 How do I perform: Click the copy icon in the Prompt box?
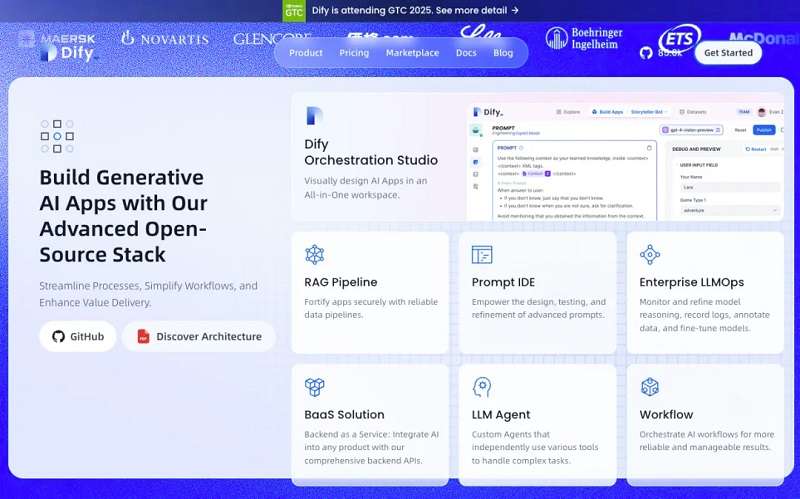[x=649, y=148]
